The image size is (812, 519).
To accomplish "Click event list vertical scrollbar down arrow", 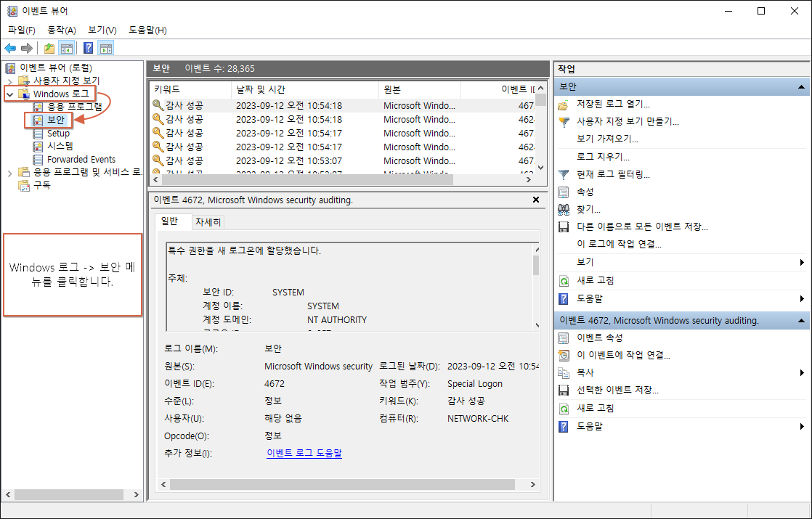I will coord(541,168).
